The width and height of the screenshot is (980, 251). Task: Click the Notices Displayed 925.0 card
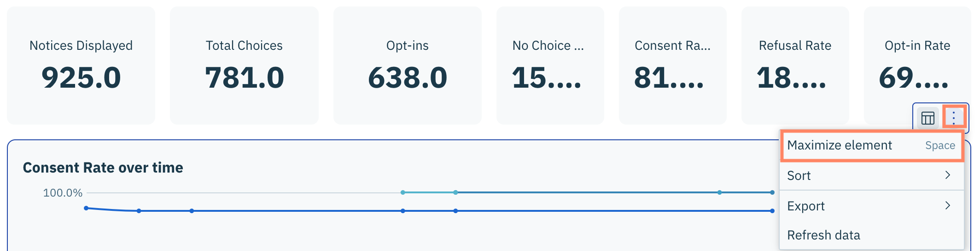pyautogui.click(x=81, y=66)
